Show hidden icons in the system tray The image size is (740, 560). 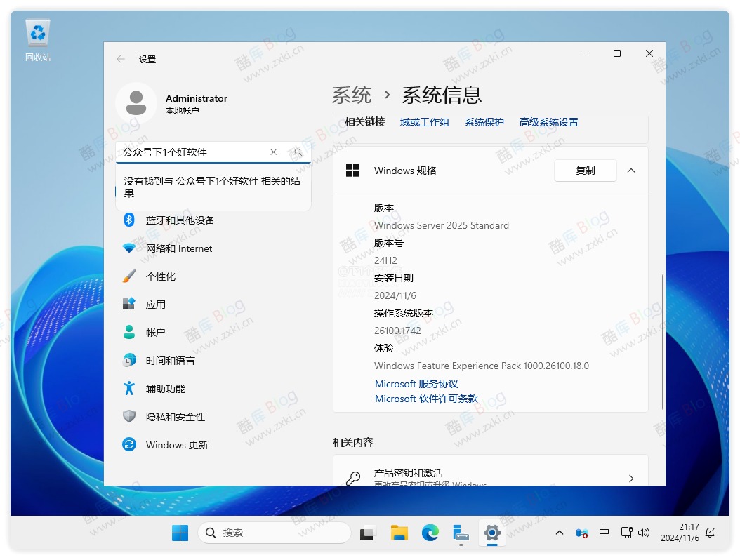click(560, 533)
